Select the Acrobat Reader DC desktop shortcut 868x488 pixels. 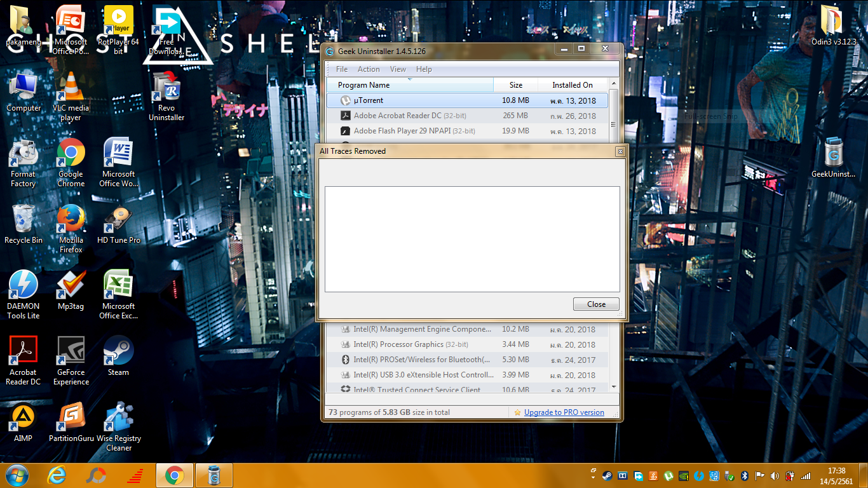click(x=24, y=361)
